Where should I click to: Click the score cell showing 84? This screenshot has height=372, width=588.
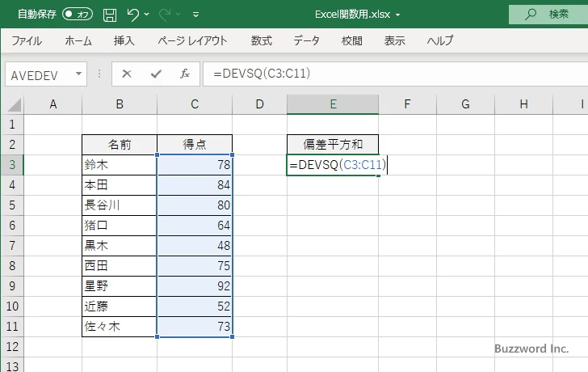tap(195, 185)
